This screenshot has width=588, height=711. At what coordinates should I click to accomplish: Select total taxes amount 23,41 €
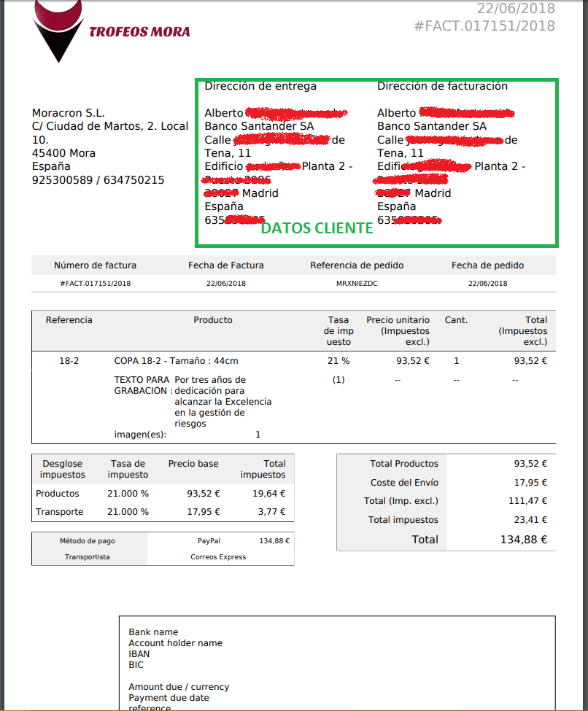coord(530,520)
